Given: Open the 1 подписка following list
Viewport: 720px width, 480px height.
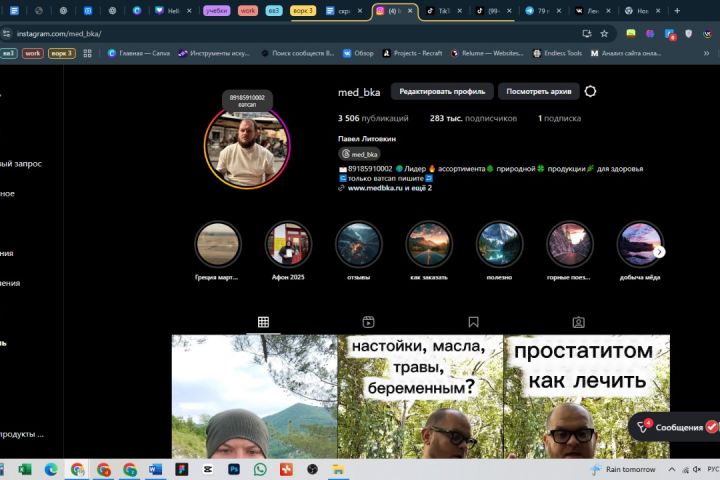Looking at the screenshot, I should point(559,118).
